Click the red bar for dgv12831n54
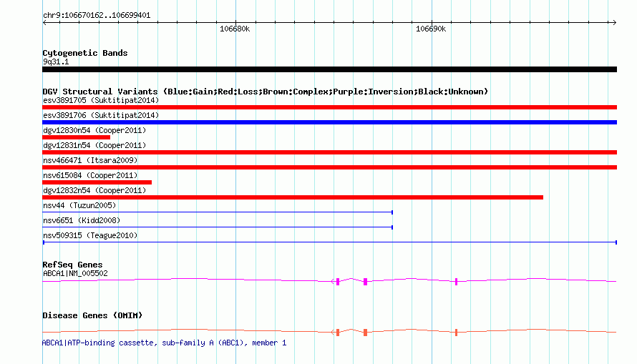Viewport: 637px width, 364px height. (x=329, y=152)
